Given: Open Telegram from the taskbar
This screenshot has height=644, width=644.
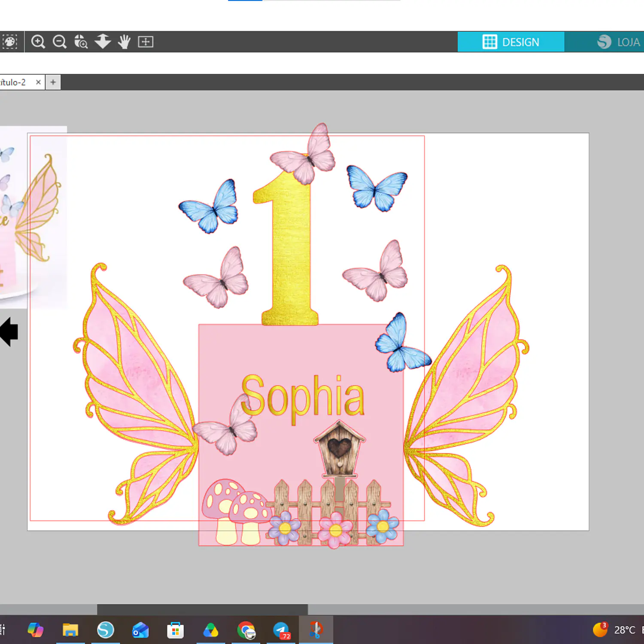Looking at the screenshot, I should point(281,630).
